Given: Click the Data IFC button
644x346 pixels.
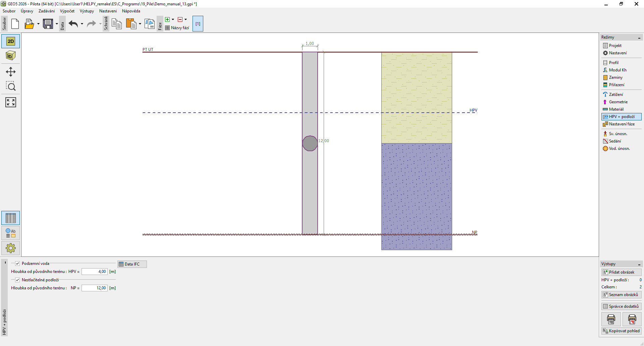Looking at the screenshot, I should click(132, 264).
